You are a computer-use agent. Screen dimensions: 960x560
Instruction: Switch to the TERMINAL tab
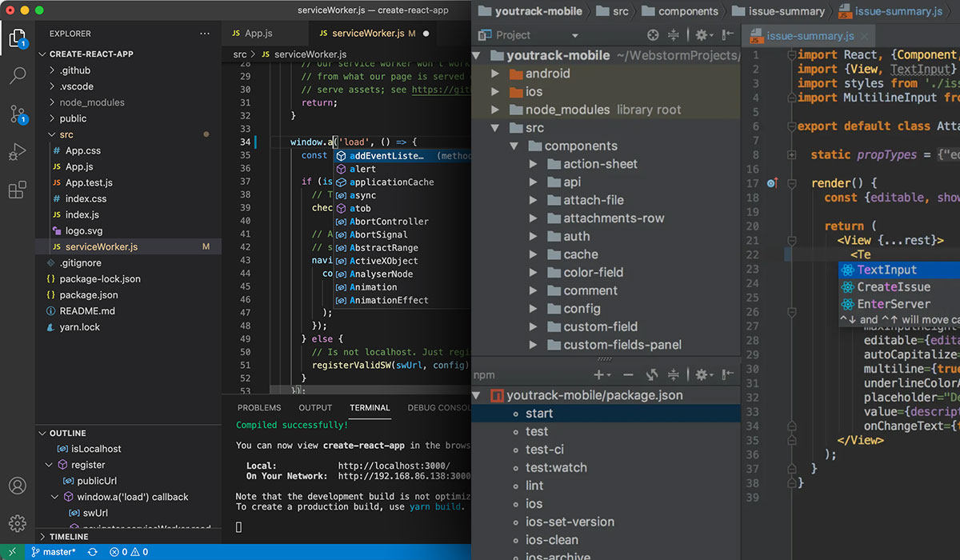click(369, 408)
